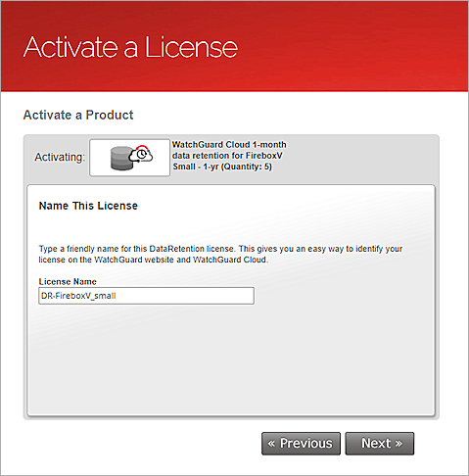469x476 pixels.
Task: Click the 'Type a friendly name' instruction text
Action: click(x=220, y=254)
